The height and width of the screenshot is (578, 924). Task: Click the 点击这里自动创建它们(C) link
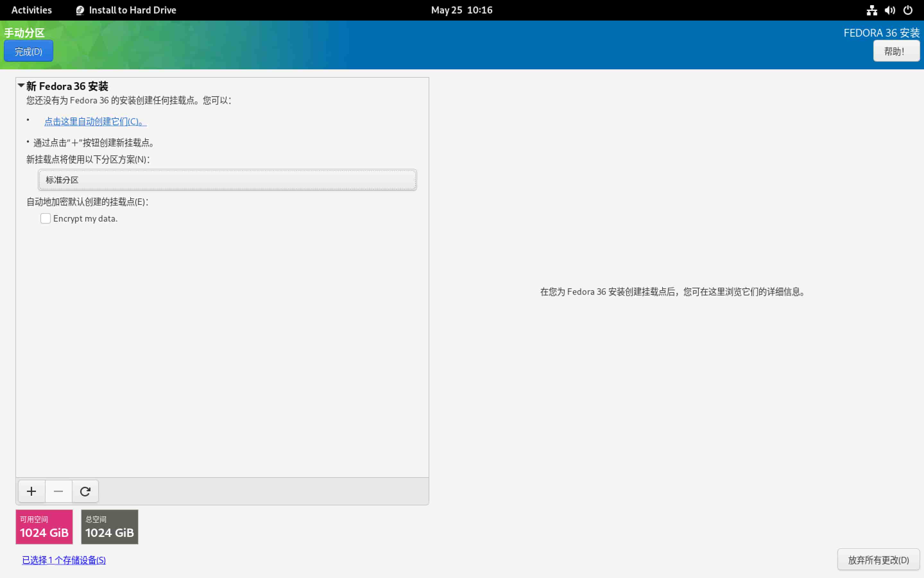96,122
